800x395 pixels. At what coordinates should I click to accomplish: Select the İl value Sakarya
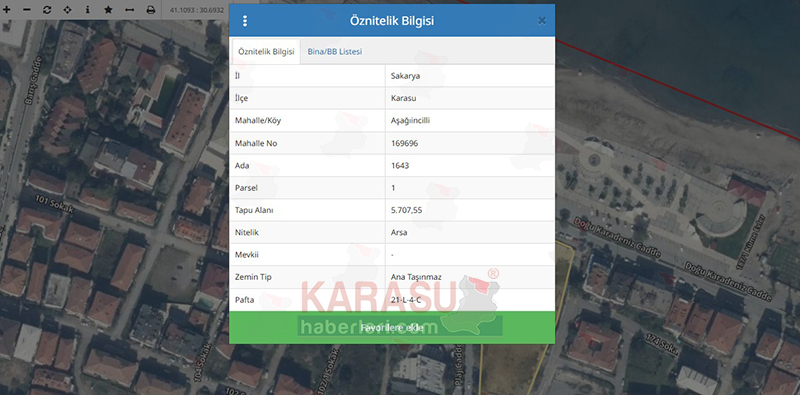406,76
